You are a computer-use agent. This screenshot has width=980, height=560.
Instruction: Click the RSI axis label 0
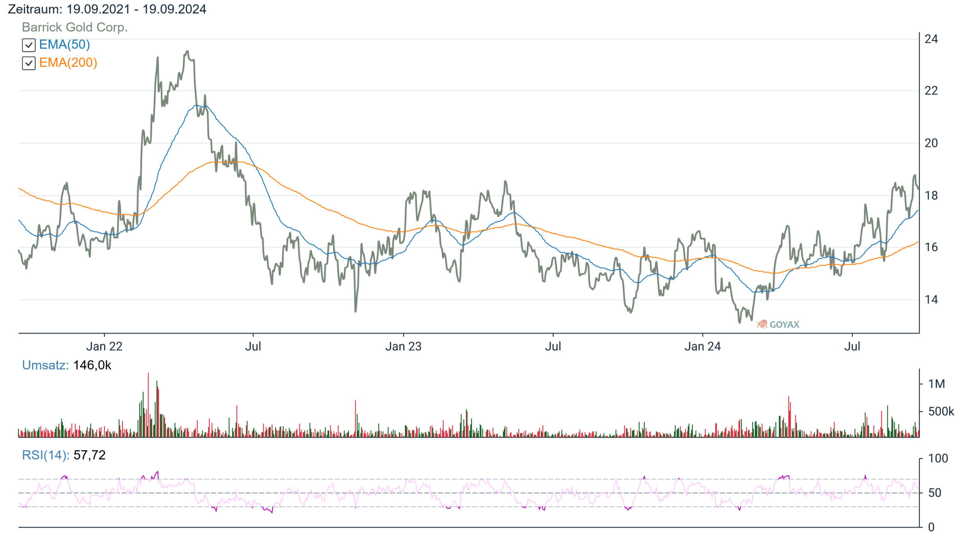coord(931,527)
